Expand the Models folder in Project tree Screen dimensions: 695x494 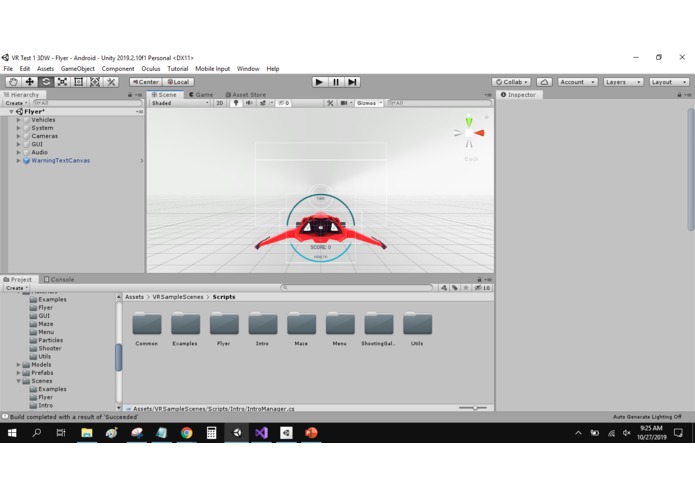[19, 365]
